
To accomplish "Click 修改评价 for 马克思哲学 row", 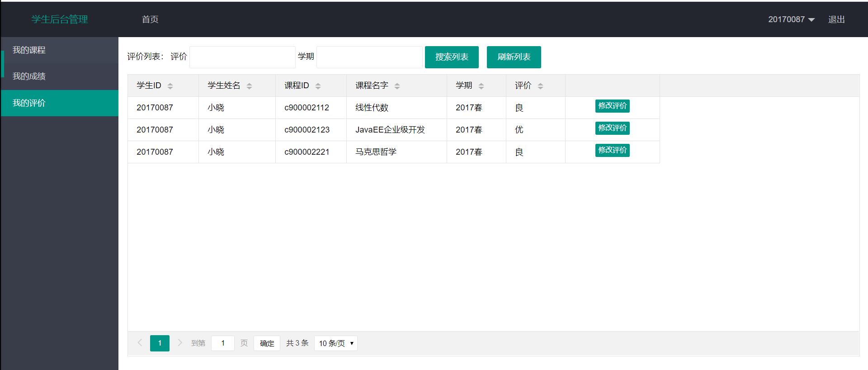I will click(613, 150).
